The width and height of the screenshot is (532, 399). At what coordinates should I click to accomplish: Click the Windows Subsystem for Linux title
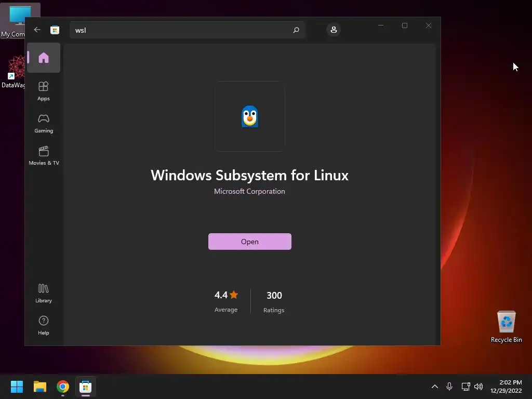pos(249,176)
